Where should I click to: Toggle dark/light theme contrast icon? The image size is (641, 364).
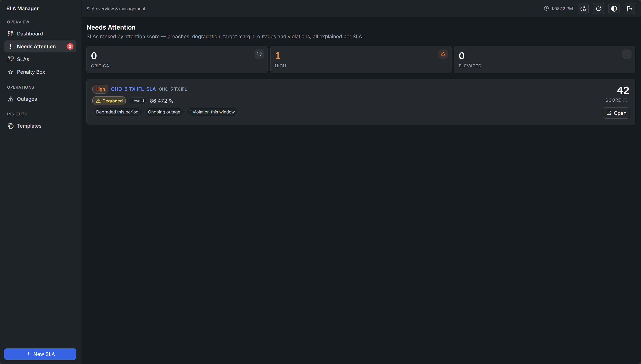pos(614,9)
